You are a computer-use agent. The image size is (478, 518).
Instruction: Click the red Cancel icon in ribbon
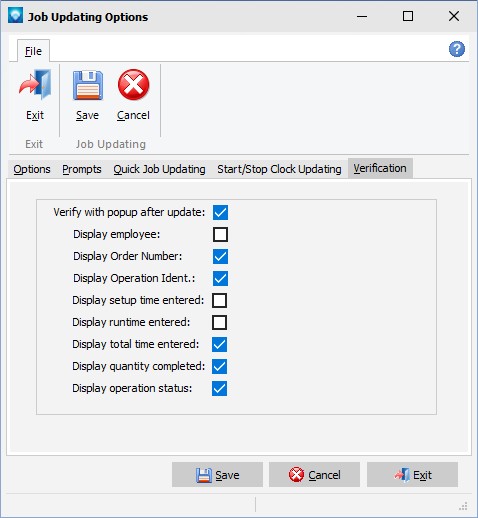133,85
